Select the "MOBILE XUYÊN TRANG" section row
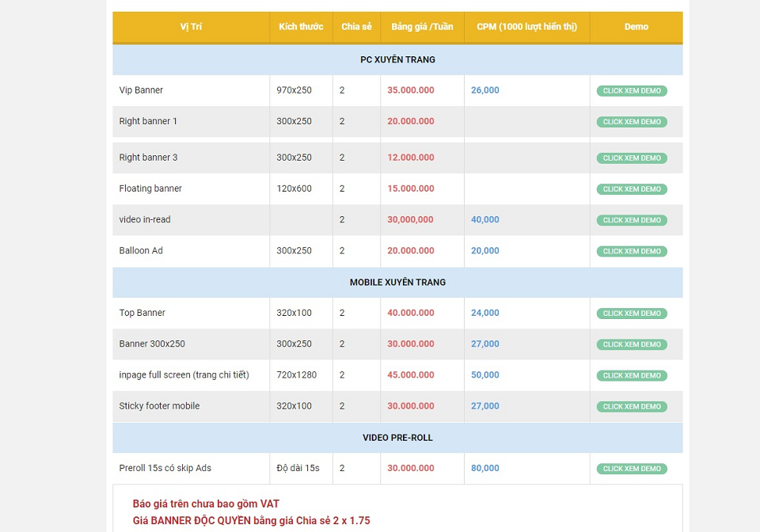This screenshot has width=760, height=532. pos(397,283)
